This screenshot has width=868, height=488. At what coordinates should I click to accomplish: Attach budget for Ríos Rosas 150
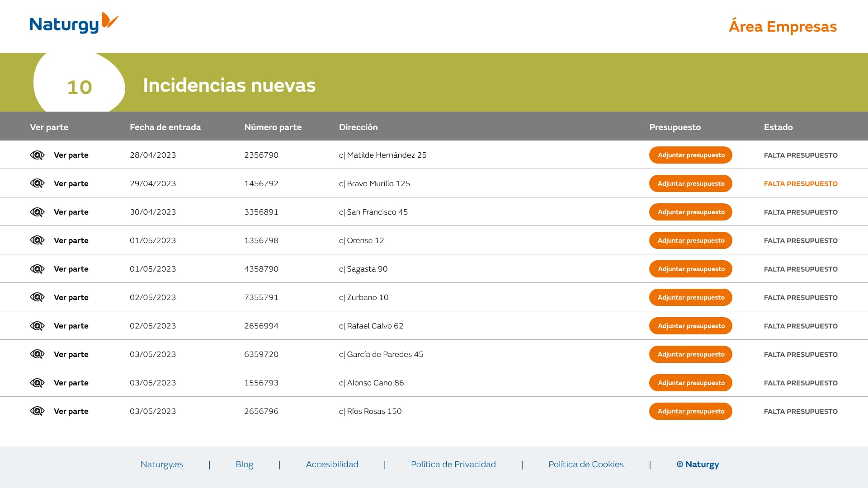690,411
